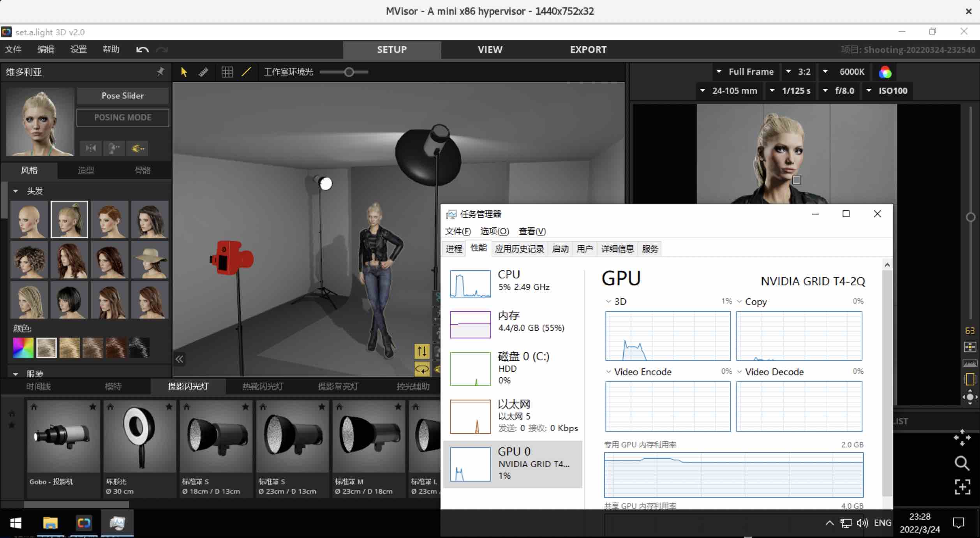Open the ISO100 dropdown

pos(887,91)
